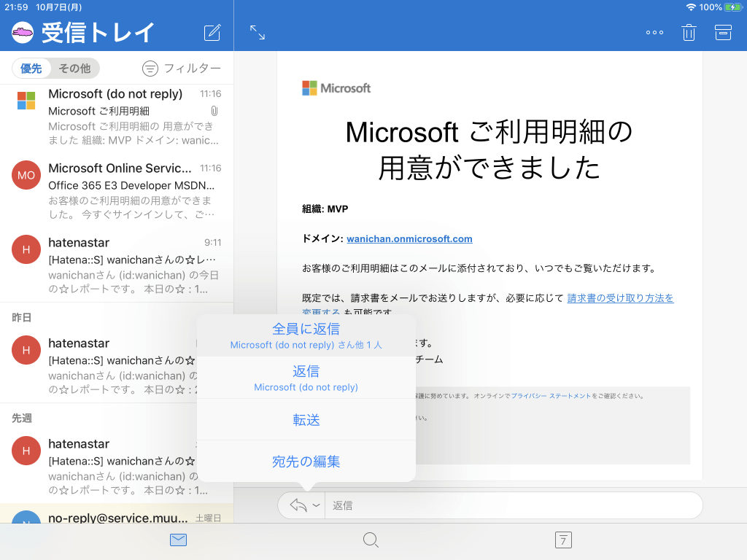Screen dimensions: 747x560
Task: Open the more options three-dot menu
Action: pyautogui.click(x=654, y=32)
